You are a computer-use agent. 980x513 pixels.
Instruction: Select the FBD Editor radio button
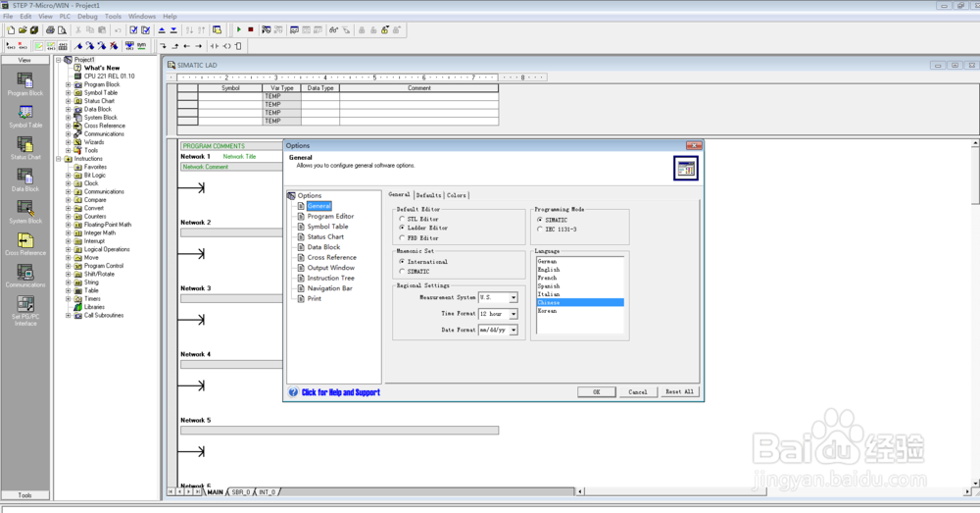(402, 237)
